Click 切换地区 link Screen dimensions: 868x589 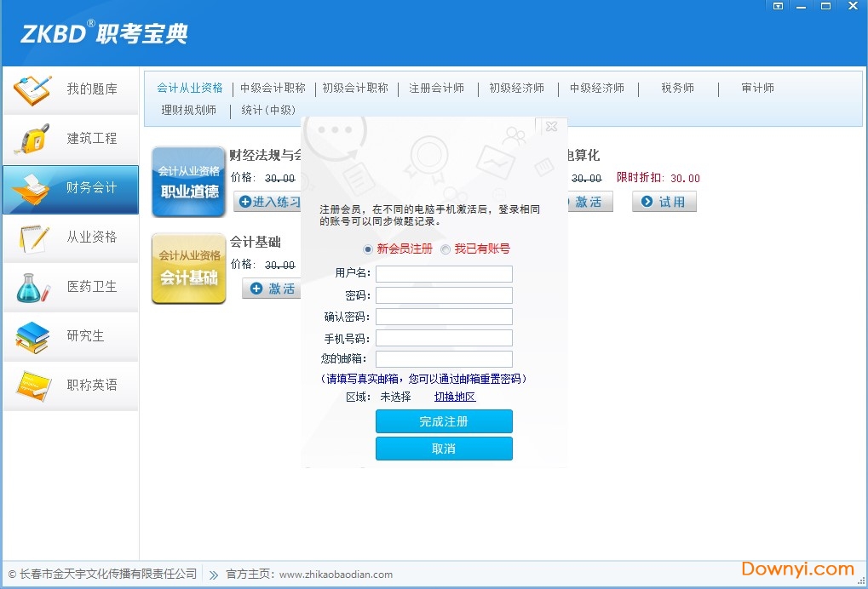[x=455, y=397]
